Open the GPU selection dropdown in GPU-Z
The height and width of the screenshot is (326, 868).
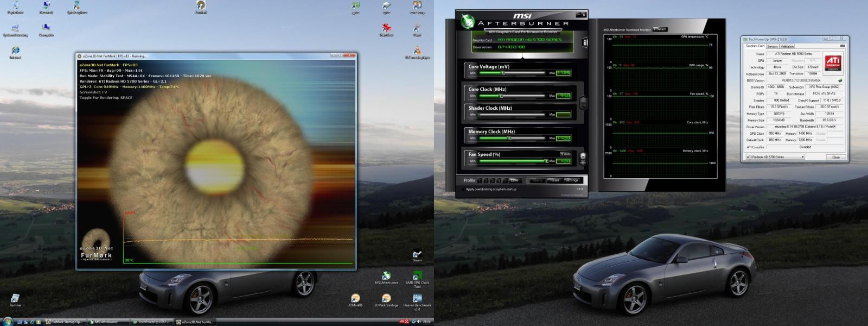click(x=775, y=157)
